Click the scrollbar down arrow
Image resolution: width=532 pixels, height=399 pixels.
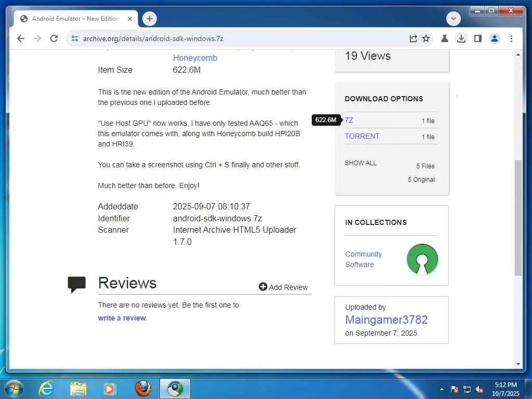click(x=518, y=364)
